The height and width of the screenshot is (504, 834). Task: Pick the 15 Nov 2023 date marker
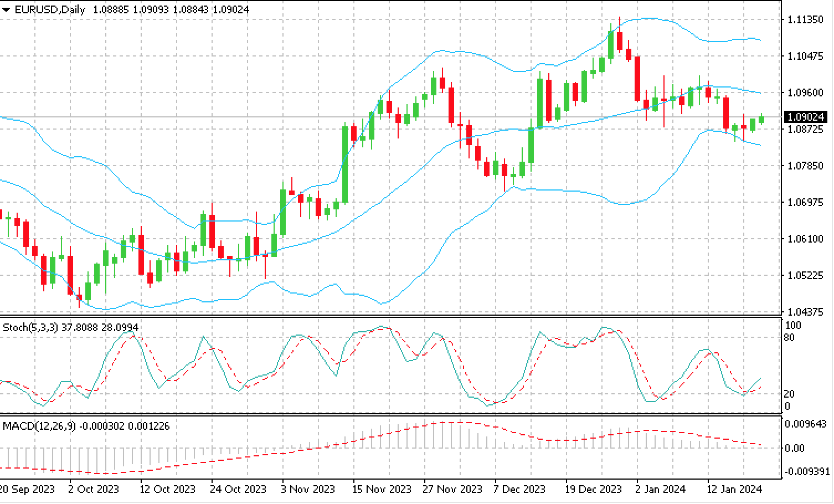[382, 489]
